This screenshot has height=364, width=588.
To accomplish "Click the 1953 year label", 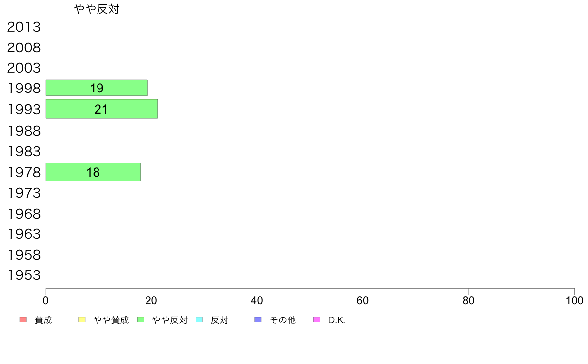I will pos(24,275).
